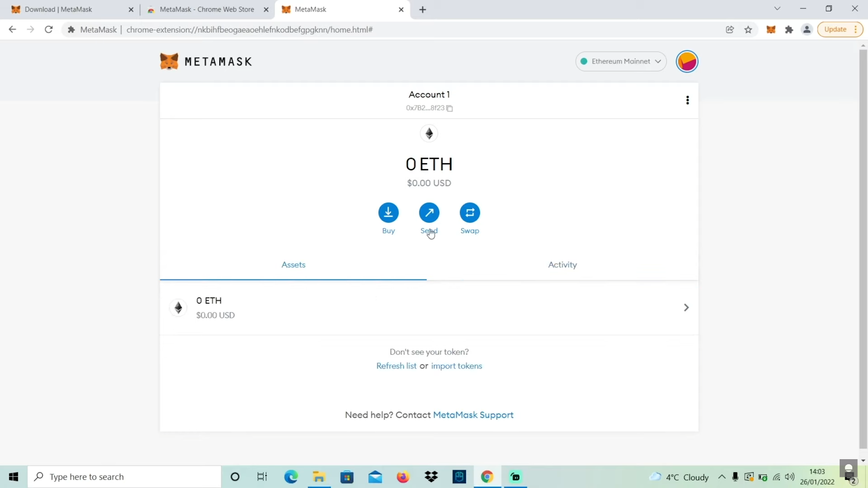Launch Firefox from the taskbar
The height and width of the screenshot is (488, 868).
[403, 477]
